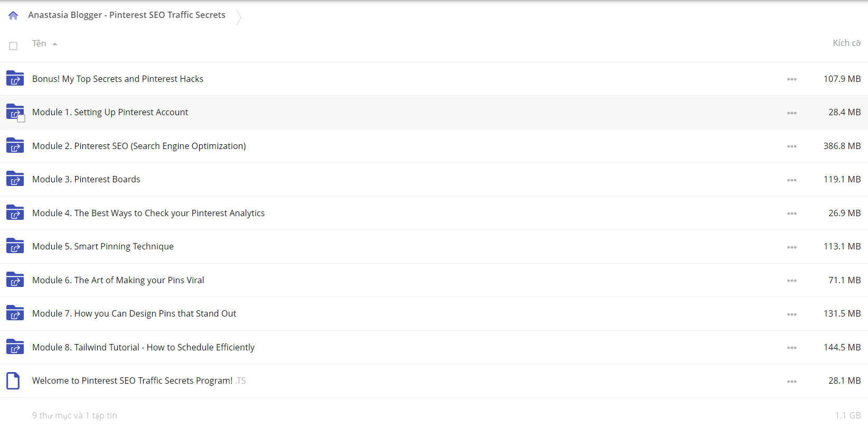The width and height of the screenshot is (868, 436).
Task: Click the Module 5 folder icon
Action: [x=15, y=246]
